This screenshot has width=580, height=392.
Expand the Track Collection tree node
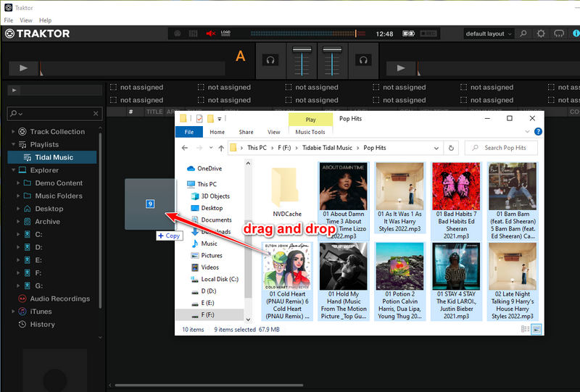pos(13,131)
